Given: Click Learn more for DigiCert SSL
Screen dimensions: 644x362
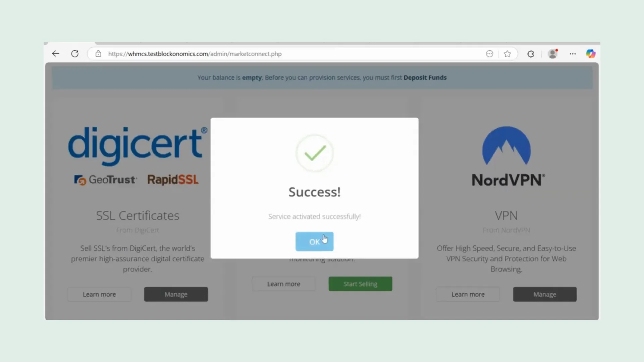Looking at the screenshot, I should pyautogui.click(x=99, y=294).
